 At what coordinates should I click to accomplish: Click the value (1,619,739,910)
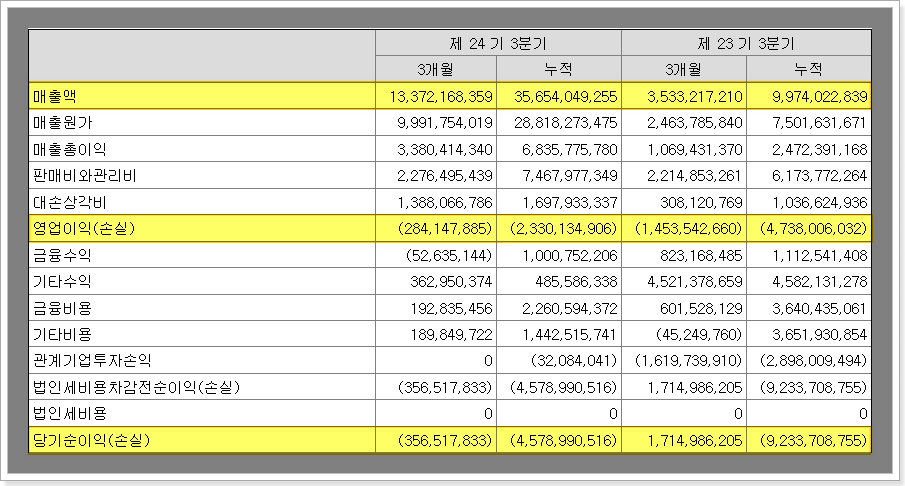click(x=689, y=361)
